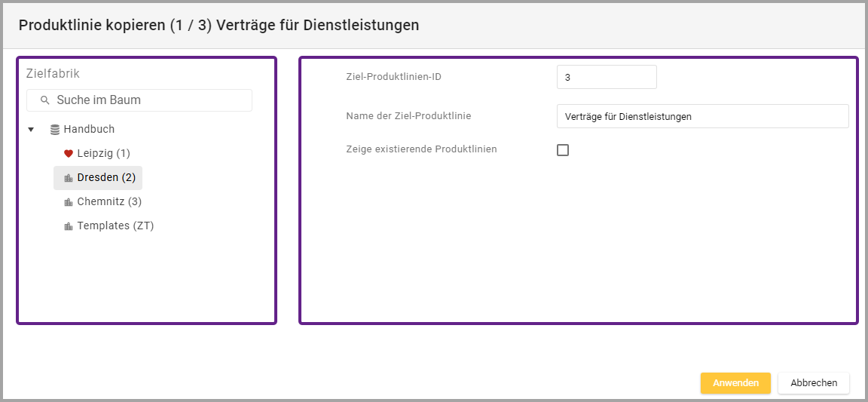Select the Dresden (2) tree entry
The image size is (868, 402).
tap(105, 177)
